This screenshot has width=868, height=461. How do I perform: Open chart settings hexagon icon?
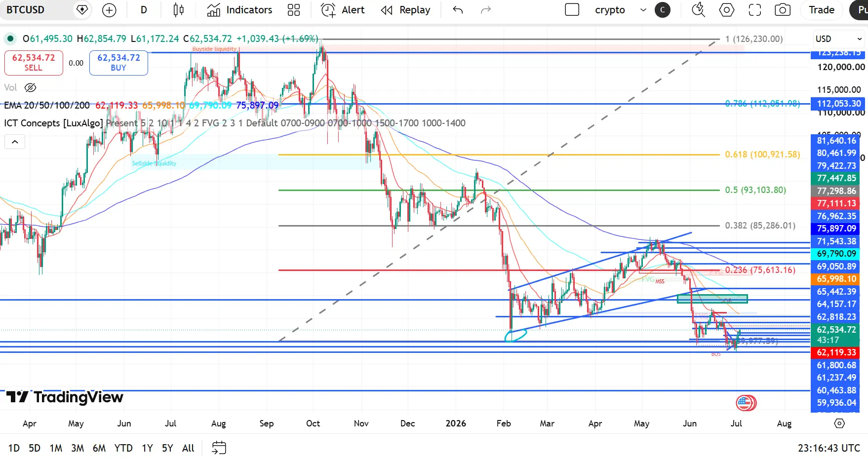click(x=727, y=10)
